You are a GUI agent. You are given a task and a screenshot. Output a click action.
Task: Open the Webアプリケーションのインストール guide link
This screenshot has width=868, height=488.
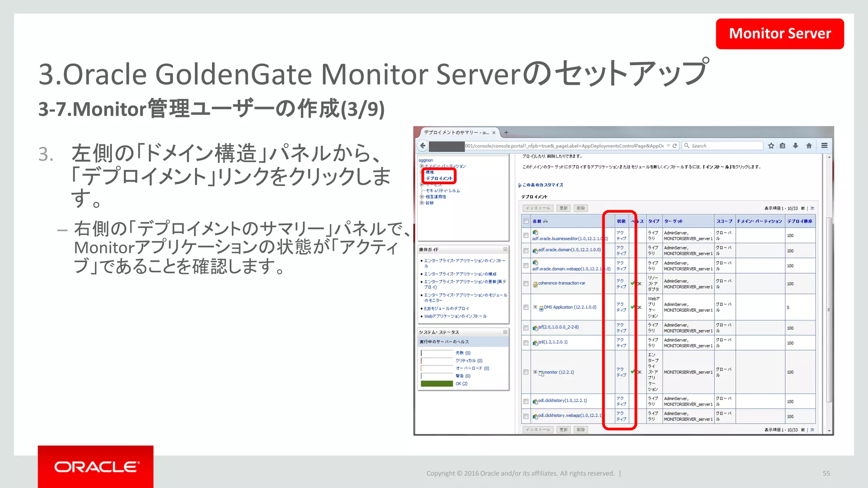click(x=455, y=316)
